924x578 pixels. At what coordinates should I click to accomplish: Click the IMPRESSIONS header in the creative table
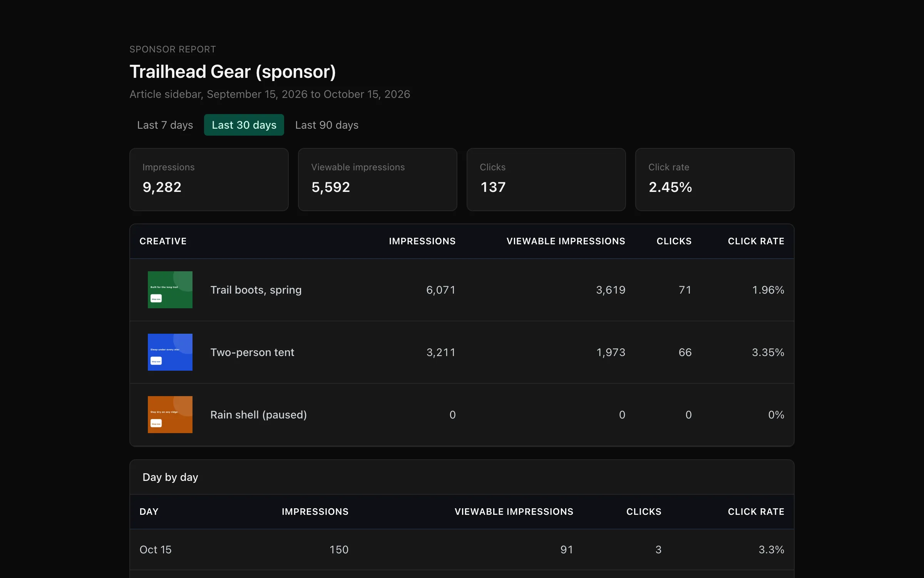(422, 241)
